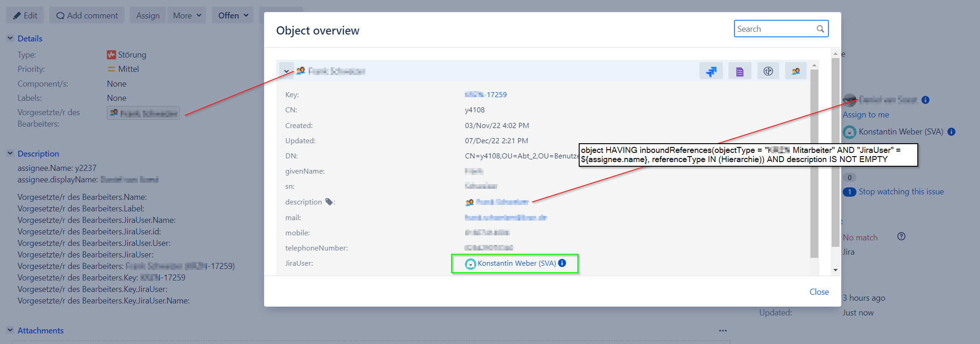Close the Object overview dialog

tap(819, 292)
